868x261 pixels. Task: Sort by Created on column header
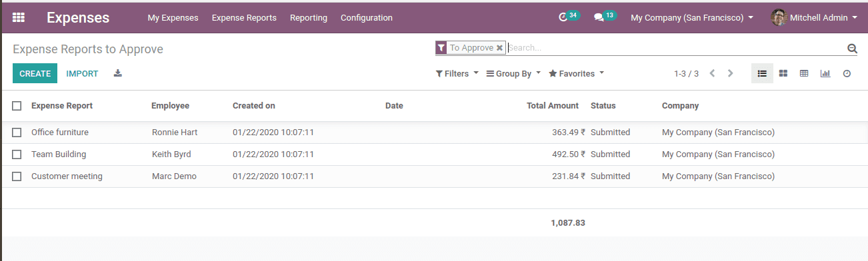(254, 105)
